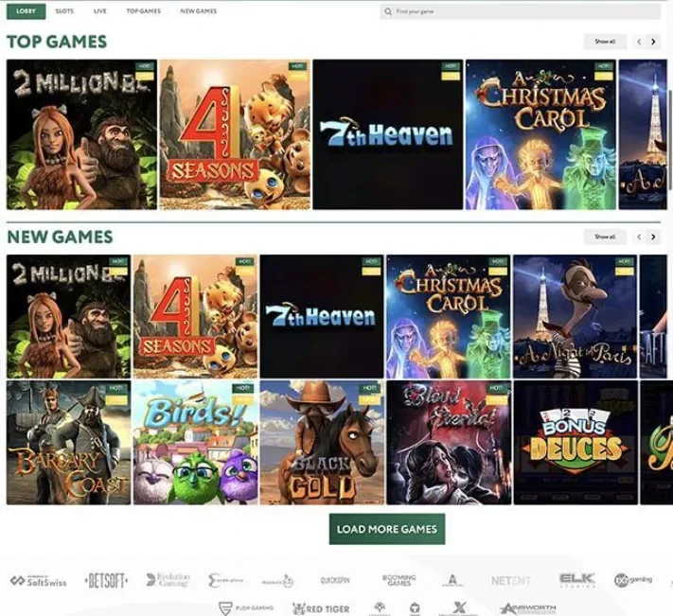
Task: Click the search magnifier icon
Action: coord(387,11)
